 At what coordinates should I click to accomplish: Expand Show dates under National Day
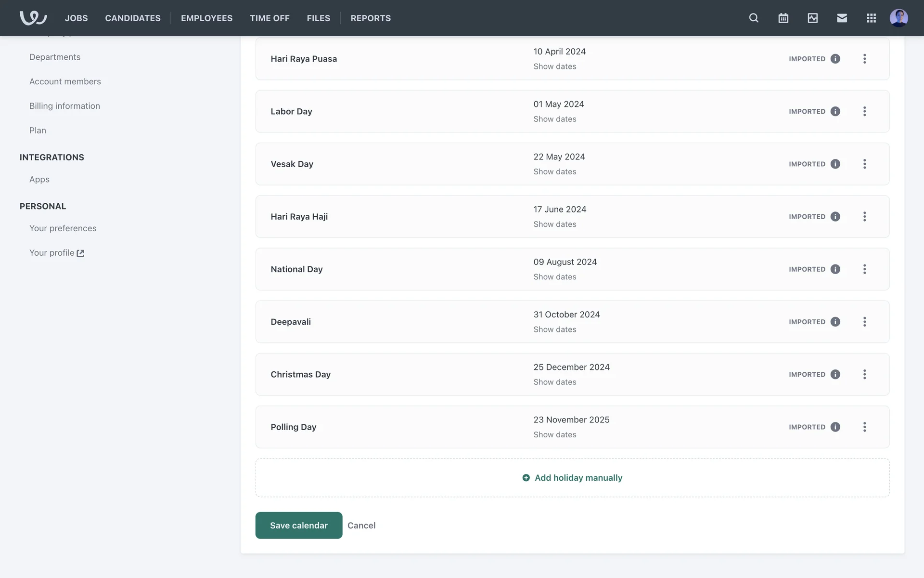[554, 277]
